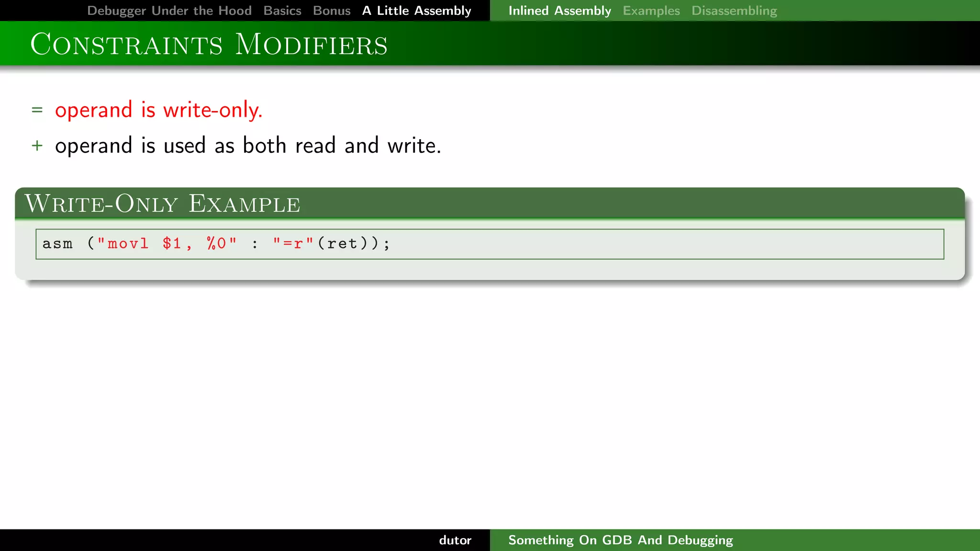Click the author name 'dutor' in footer

455,540
